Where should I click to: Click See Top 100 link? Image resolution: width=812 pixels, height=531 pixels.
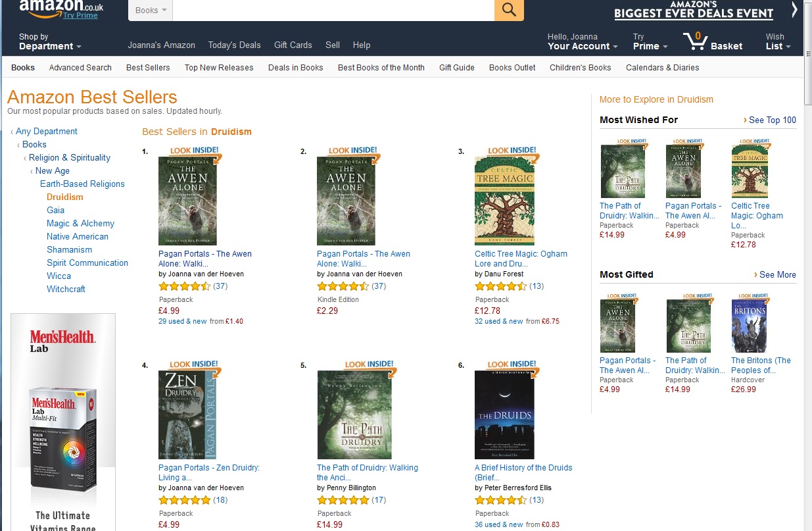point(772,120)
